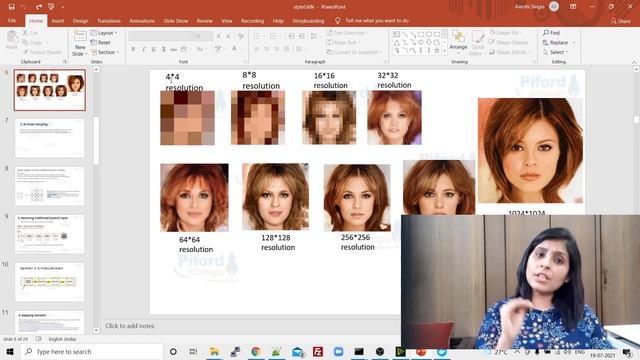
Task: Click the New Slide button
Action: click(80, 43)
